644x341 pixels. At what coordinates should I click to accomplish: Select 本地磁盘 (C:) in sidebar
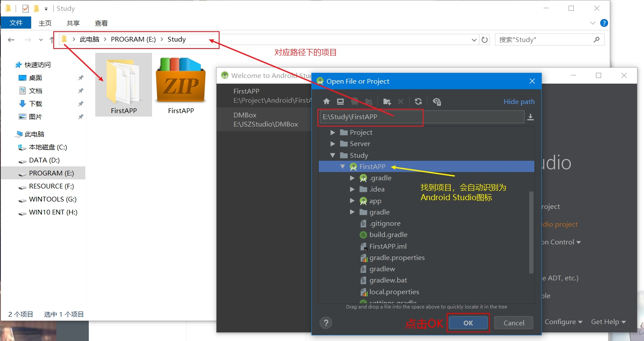click(48, 147)
